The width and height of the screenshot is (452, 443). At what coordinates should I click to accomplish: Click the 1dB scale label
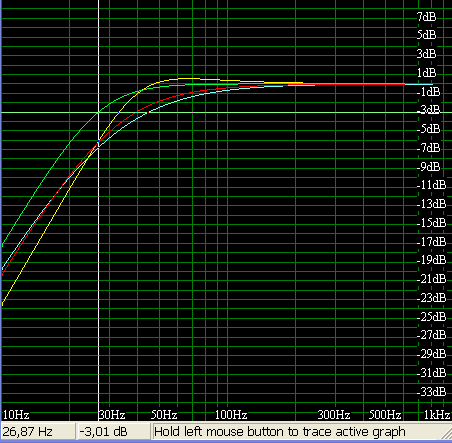click(426, 72)
